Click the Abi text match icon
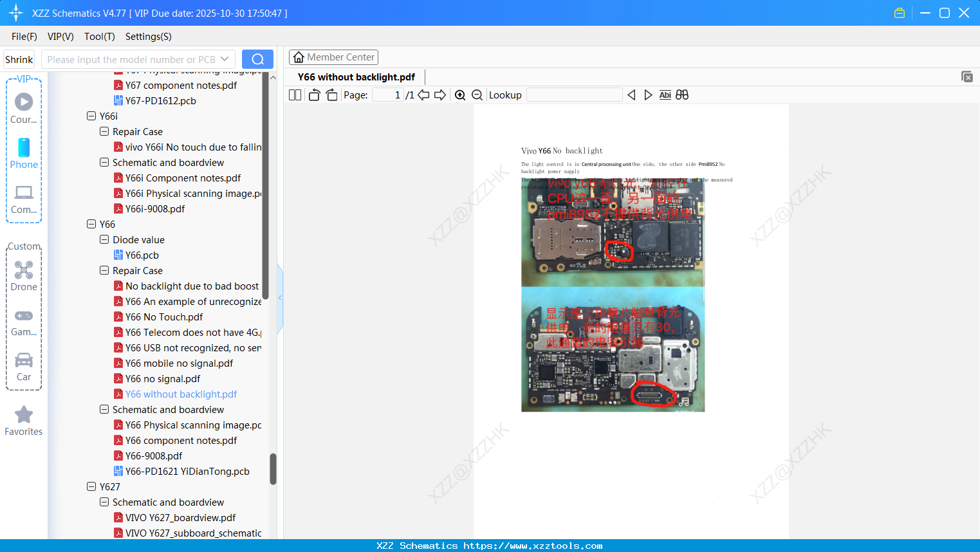Image resolution: width=980 pixels, height=552 pixels. tap(665, 95)
